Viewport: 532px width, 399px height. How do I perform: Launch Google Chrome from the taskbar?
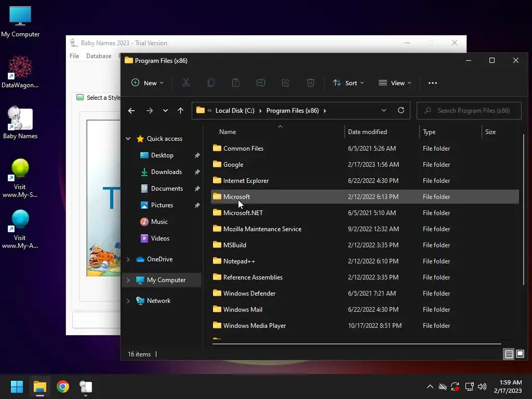coord(63,387)
